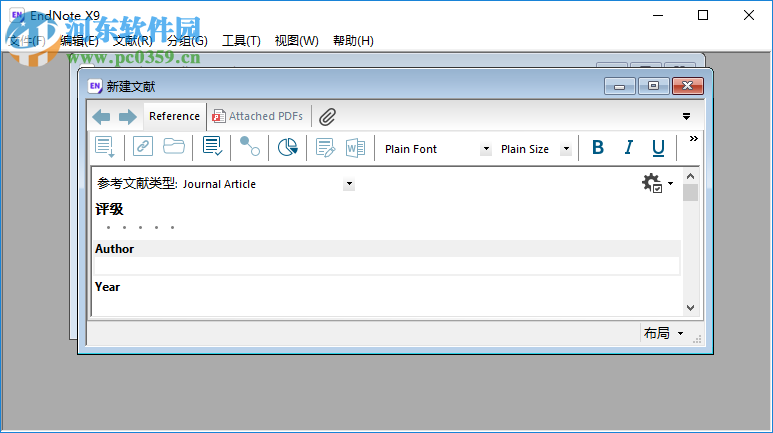Open the reference type dropdown Journal Article
Viewport: 773px width, 433px height.
point(349,184)
